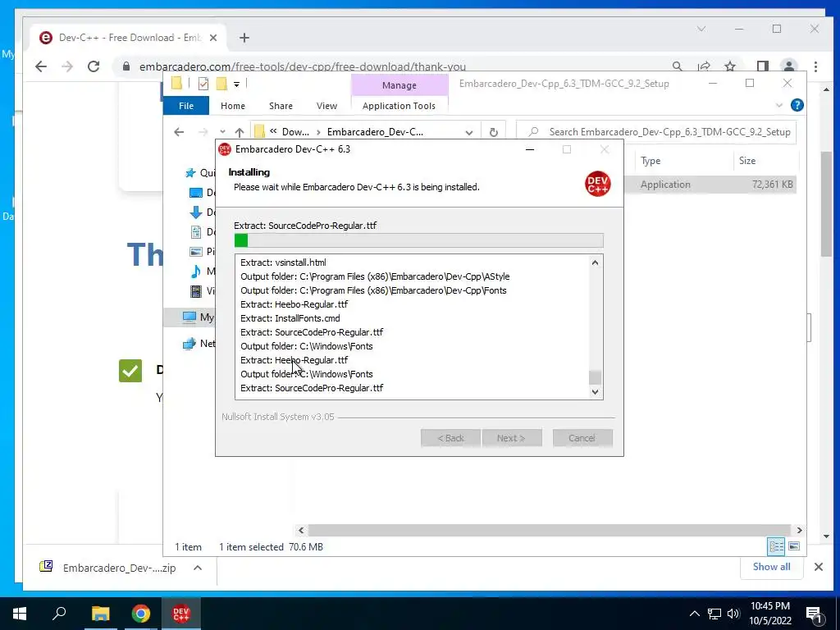Click the volume icon in the tray

(x=733, y=614)
